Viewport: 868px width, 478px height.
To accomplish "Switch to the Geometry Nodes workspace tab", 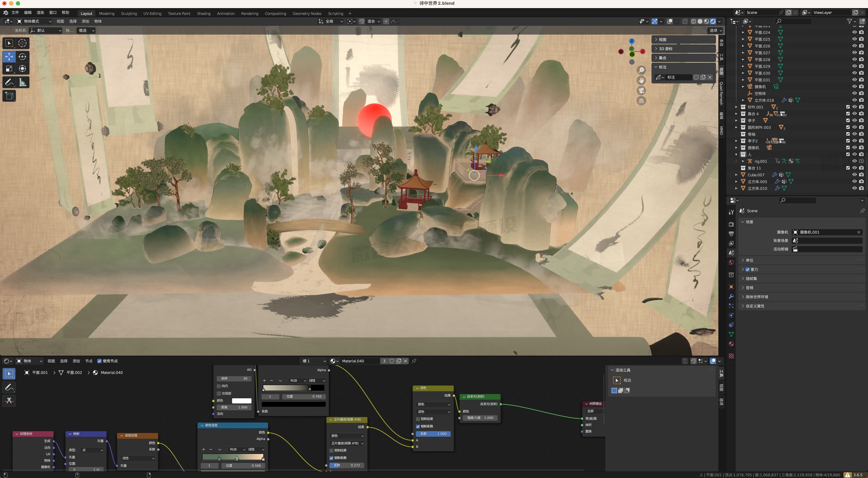I will [x=307, y=14].
